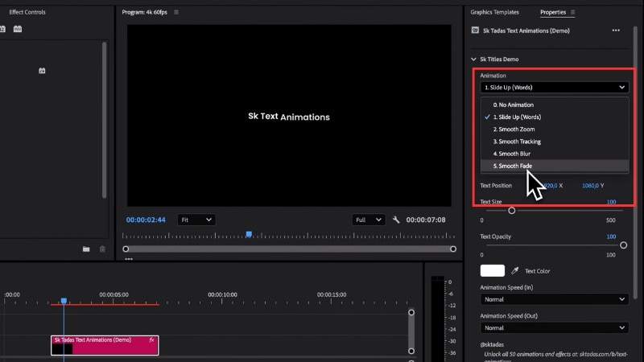Open the Properties panel menu icon
Viewport: 644px width, 362px height.
pyautogui.click(x=573, y=12)
